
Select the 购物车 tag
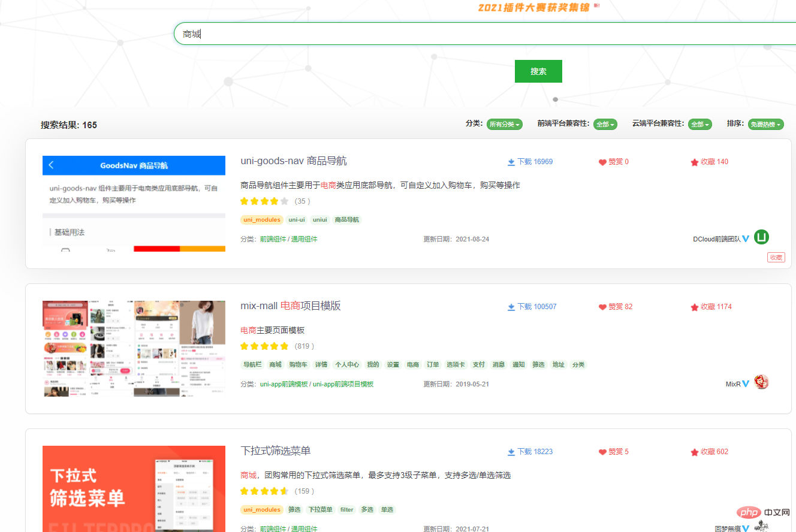(298, 365)
